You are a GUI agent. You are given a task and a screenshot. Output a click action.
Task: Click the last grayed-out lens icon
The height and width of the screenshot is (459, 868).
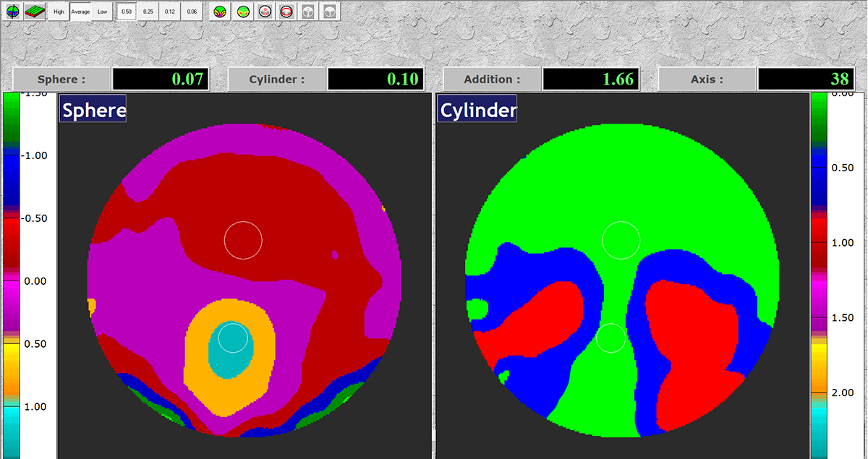point(330,12)
